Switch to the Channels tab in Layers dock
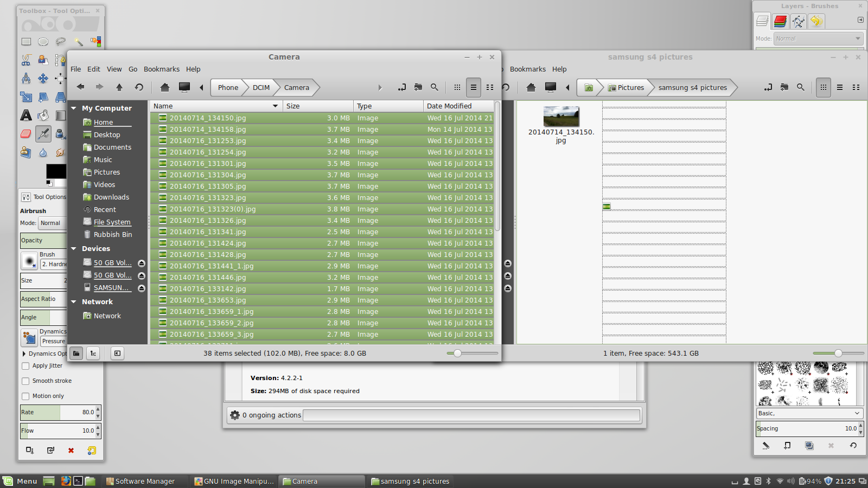This screenshot has height=488, width=868. click(780, 21)
